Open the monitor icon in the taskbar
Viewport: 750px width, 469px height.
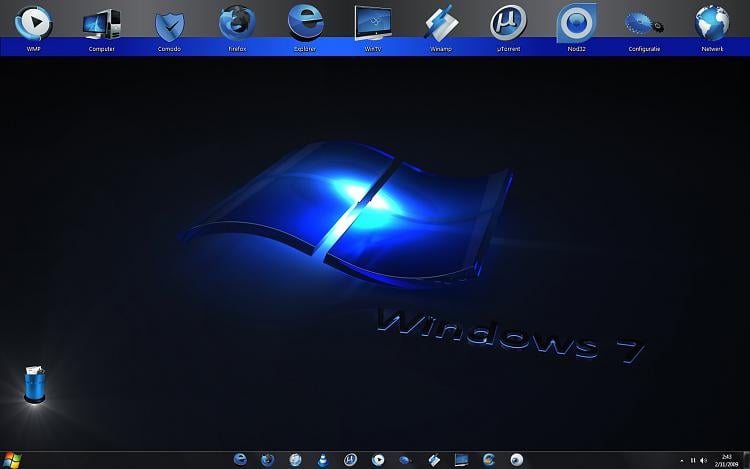pos(462,460)
